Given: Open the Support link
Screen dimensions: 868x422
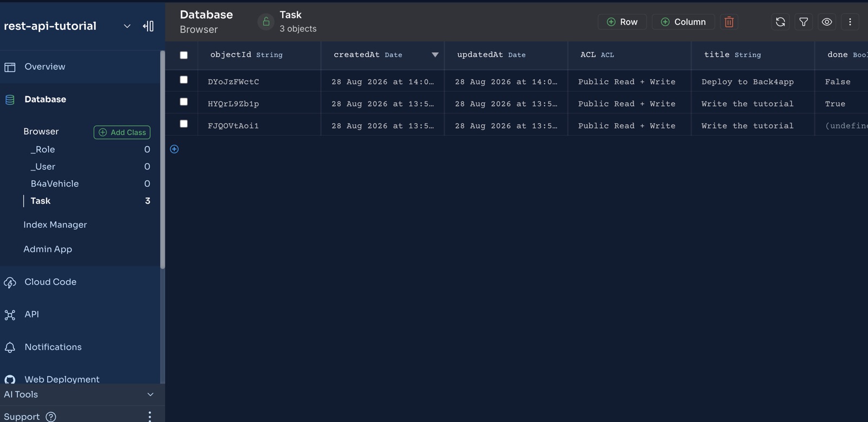Looking at the screenshot, I should [22, 417].
